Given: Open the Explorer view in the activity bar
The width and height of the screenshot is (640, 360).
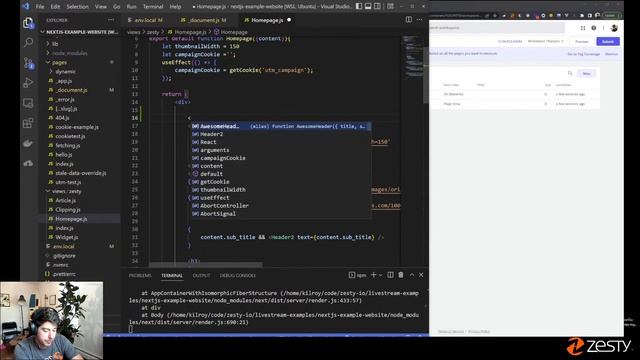Looking at the screenshot, I should [x=28, y=23].
